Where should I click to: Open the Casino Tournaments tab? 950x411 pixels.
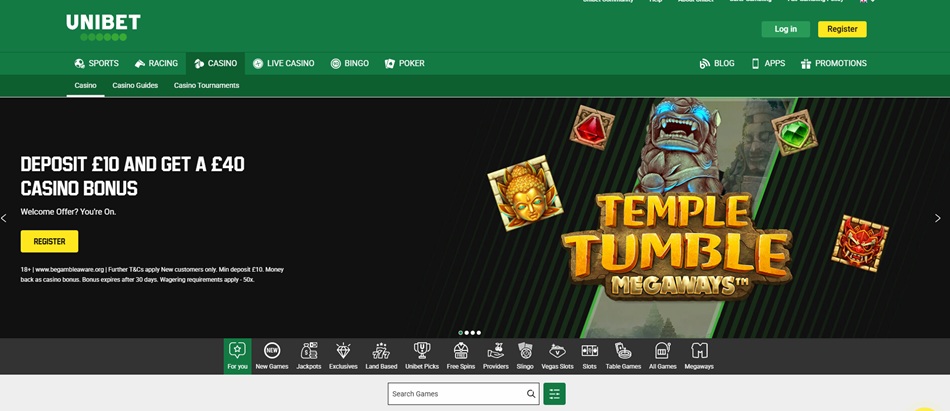point(207,85)
